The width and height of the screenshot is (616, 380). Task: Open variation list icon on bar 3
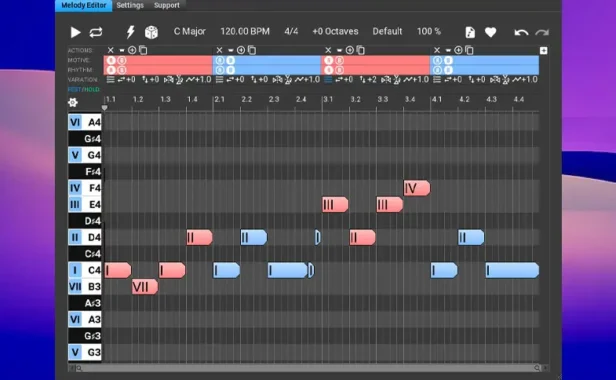tap(328, 80)
